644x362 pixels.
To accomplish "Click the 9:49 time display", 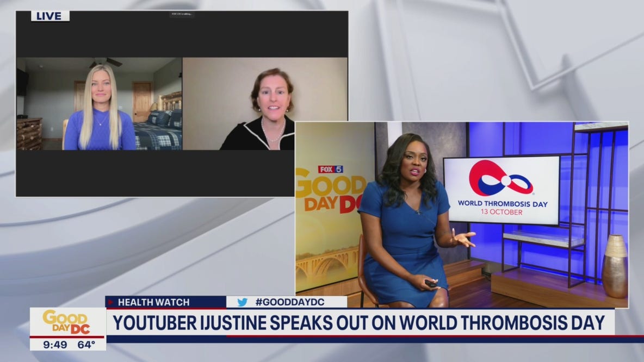I will pyautogui.click(x=55, y=345).
